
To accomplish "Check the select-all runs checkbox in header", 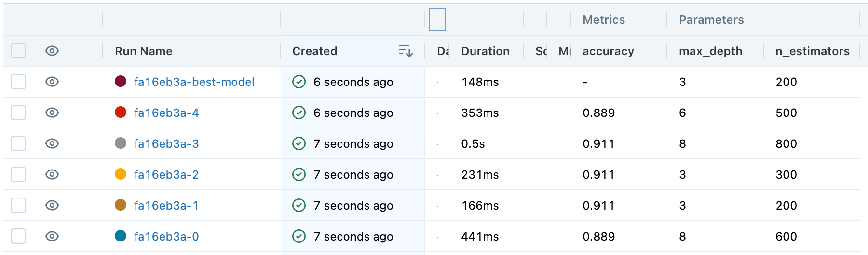I will [x=18, y=51].
